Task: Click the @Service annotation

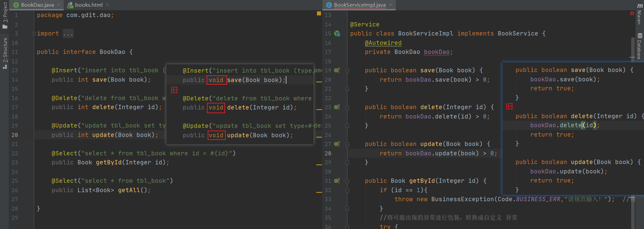Action: pyautogui.click(x=365, y=24)
